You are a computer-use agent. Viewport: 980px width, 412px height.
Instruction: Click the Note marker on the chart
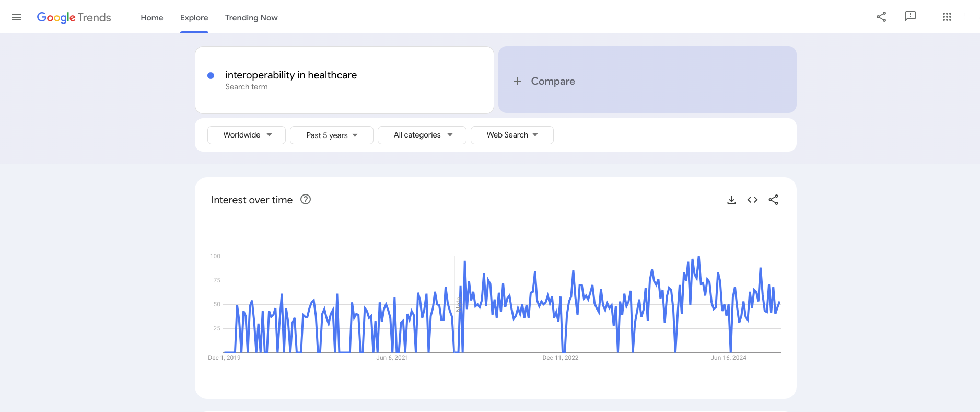coord(458,304)
